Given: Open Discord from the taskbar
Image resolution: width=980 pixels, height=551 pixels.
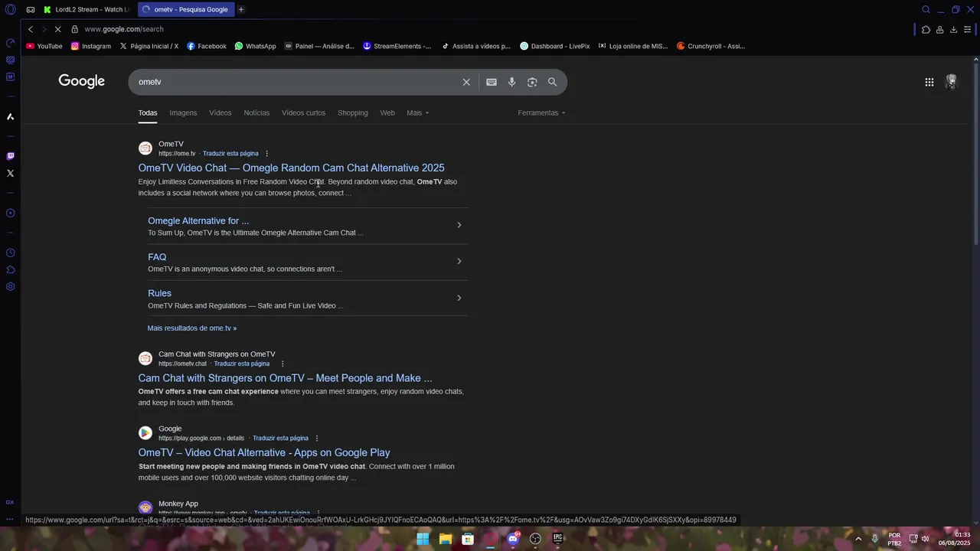Looking at the screenshot, I should 513,539.
